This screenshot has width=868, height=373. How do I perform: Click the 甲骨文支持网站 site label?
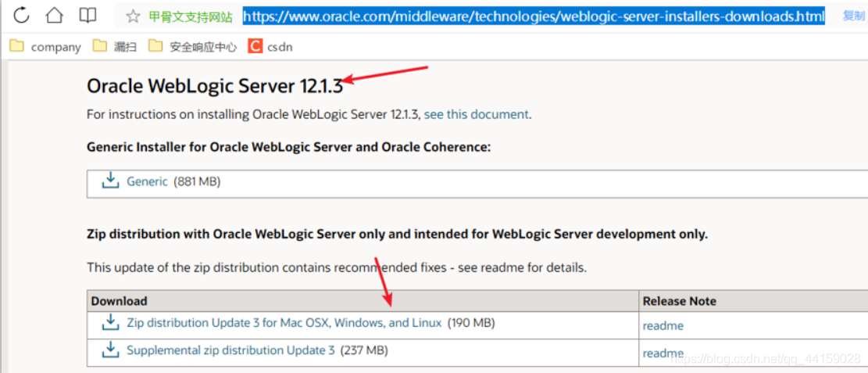click(191, 16)
